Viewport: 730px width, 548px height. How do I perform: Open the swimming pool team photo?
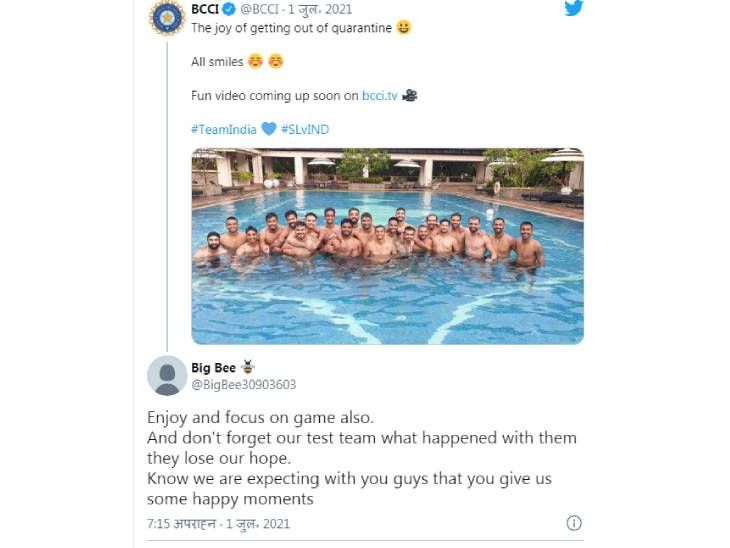(x=387, y=246)
